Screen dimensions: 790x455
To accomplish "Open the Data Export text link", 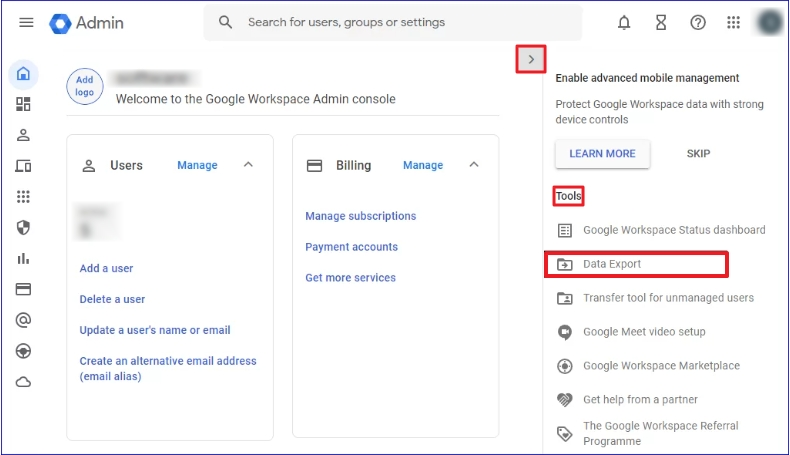I will [x=612, y=264].
